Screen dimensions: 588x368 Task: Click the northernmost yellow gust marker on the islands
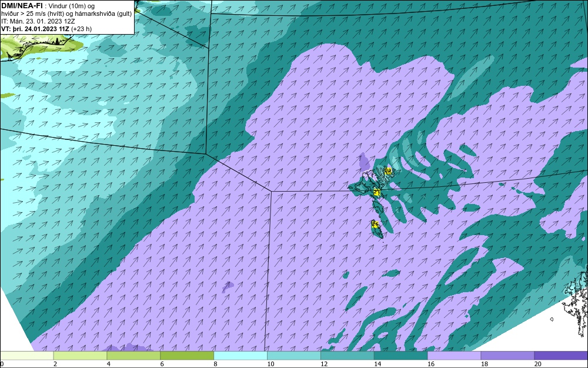[388, 171]
